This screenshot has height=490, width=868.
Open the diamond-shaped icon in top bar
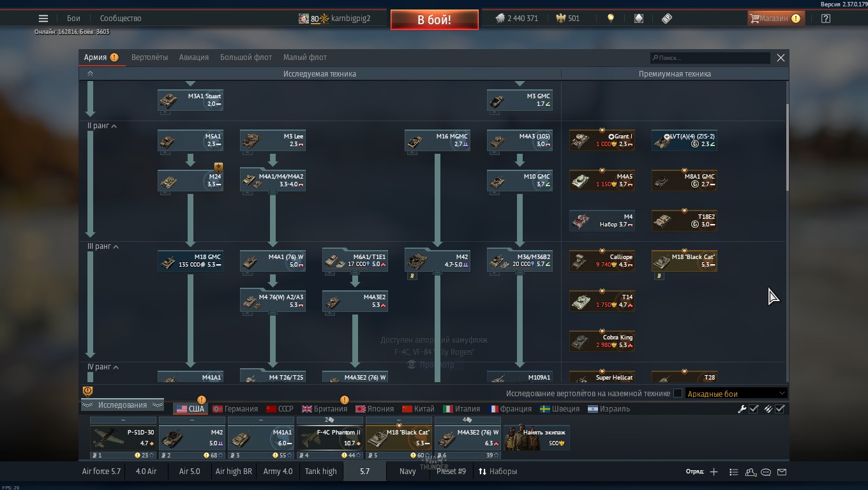click(639, 19)
